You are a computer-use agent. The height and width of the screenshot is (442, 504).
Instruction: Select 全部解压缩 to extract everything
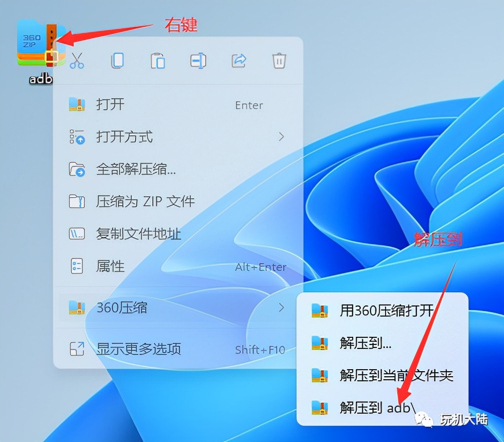[134, 169]
